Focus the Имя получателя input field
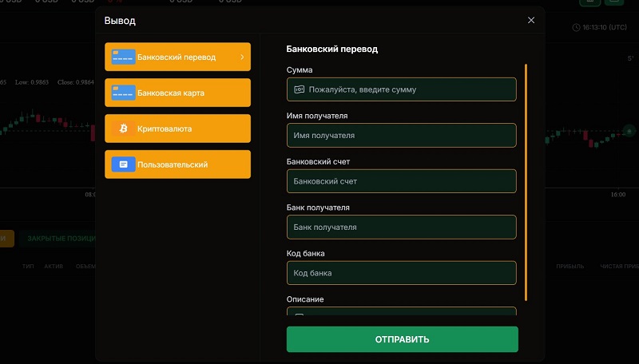This screenshot has height=364, width=639. (402, 135)
